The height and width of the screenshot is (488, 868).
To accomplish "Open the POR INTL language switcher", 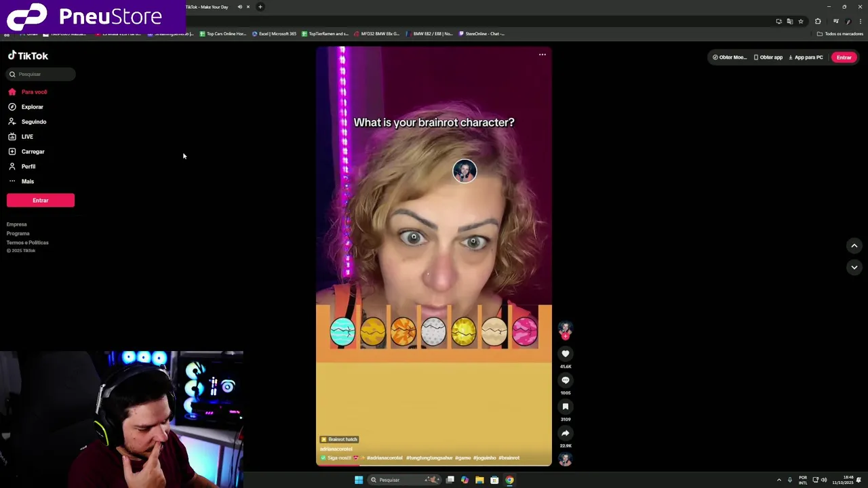I will (x=803, y=480).
